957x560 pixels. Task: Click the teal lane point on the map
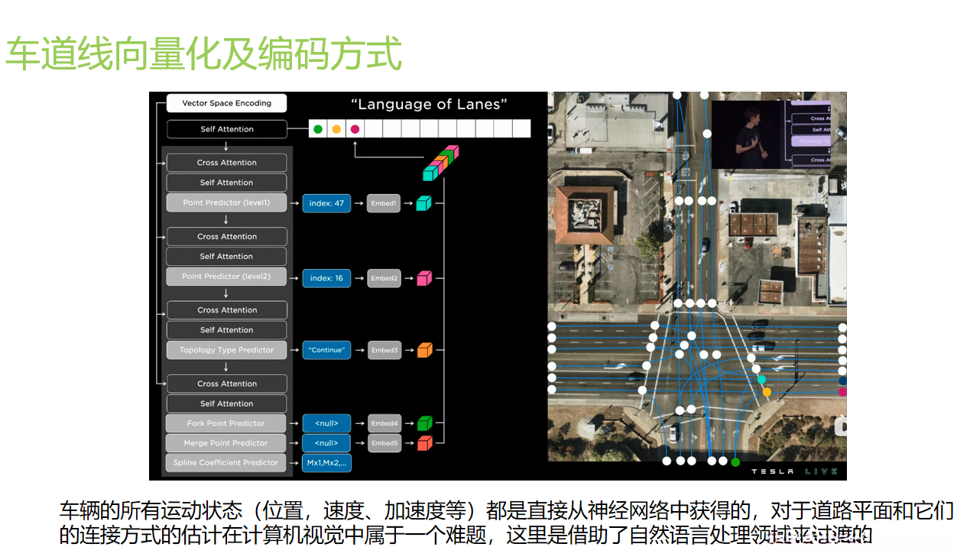point(761,379)
